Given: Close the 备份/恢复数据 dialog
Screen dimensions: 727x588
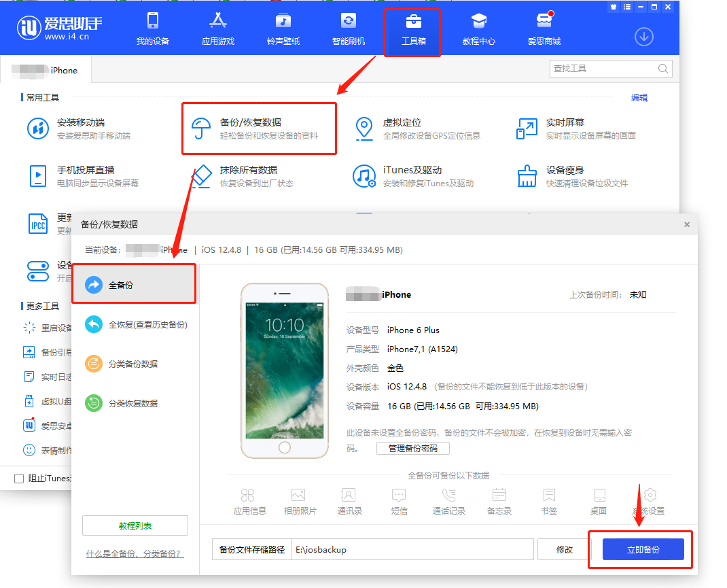Looking at the screenshot, I should [x=687, y=224].
